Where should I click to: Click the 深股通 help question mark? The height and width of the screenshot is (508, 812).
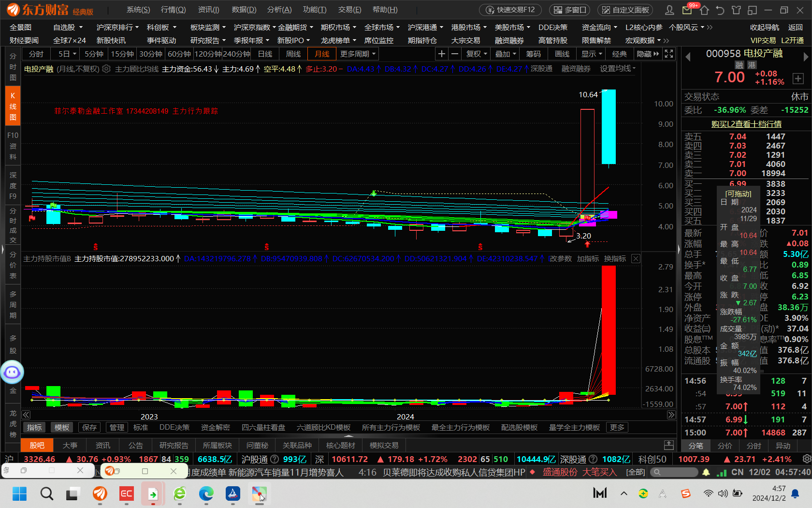point(593,459)
